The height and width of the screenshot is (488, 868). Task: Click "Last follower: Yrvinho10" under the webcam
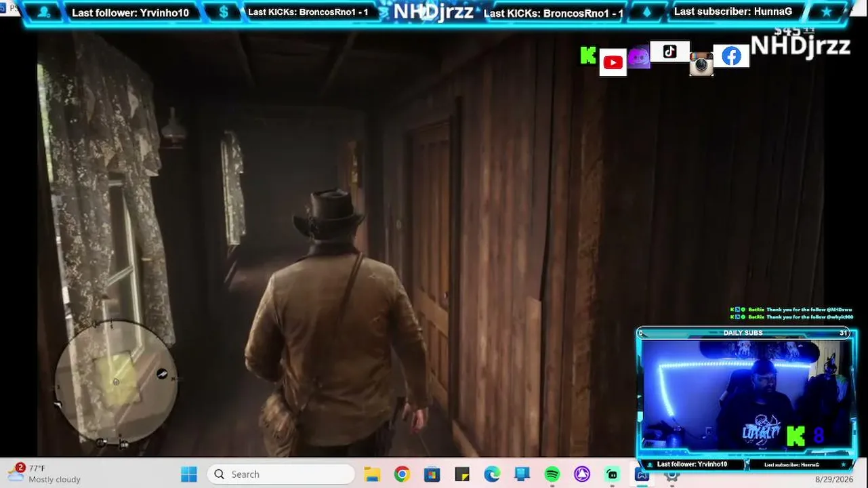(x=692, y=464)
